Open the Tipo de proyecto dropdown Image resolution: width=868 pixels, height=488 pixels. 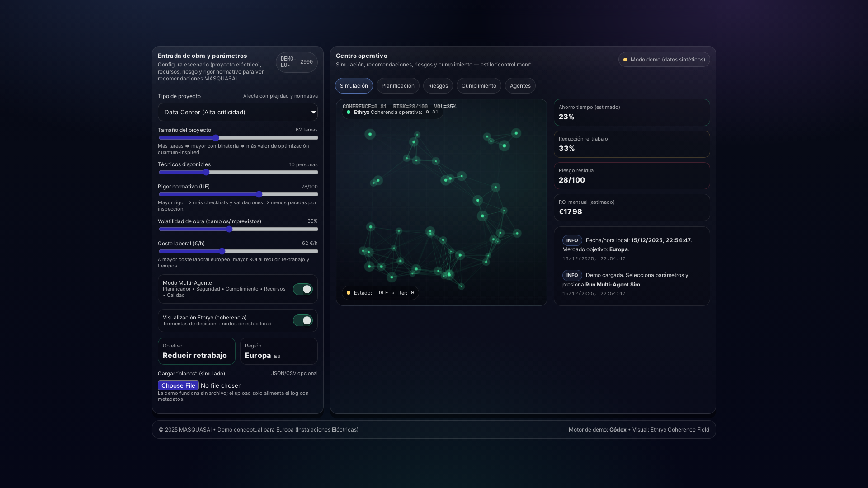(x=237, y=112)
